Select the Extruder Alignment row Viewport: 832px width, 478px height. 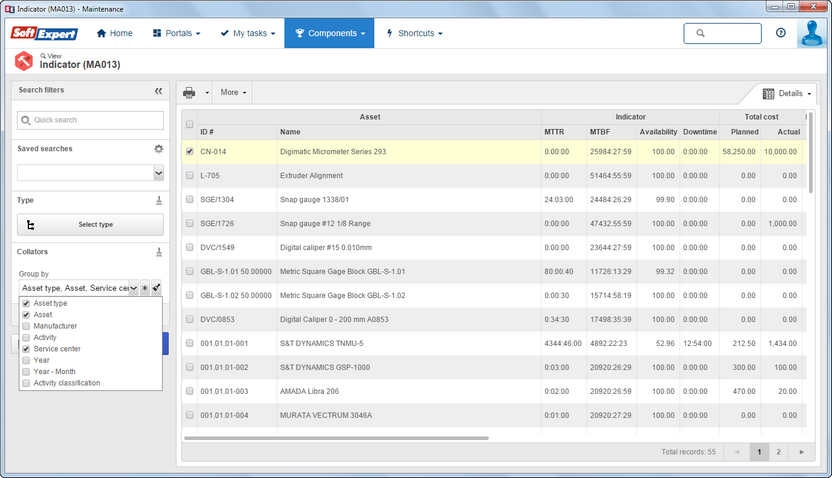pos(494,176)
